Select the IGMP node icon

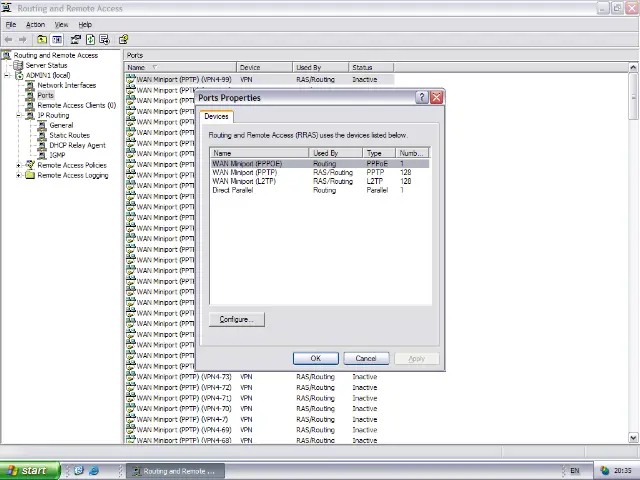[42, 155]
